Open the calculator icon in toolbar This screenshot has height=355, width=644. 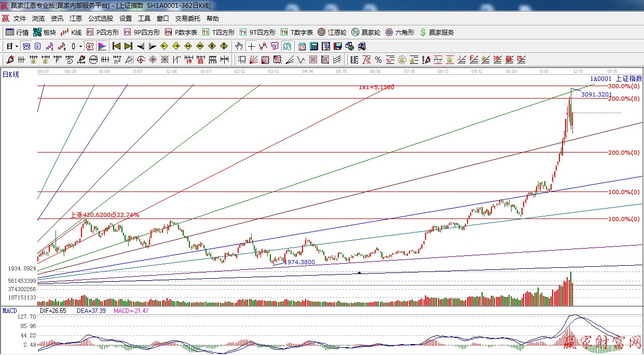[x=314, y=46]
